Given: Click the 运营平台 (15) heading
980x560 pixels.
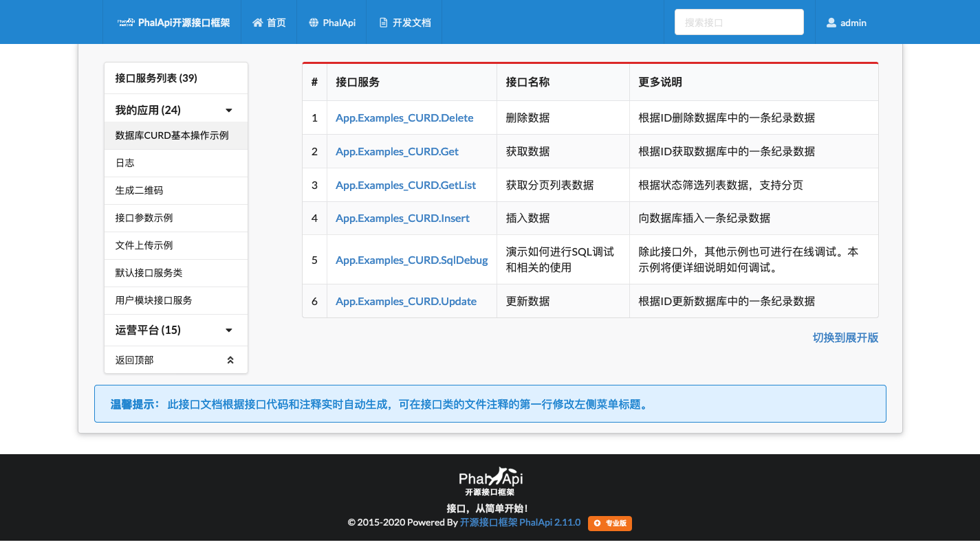Looking at the screenshot, I should click(148, 330).
